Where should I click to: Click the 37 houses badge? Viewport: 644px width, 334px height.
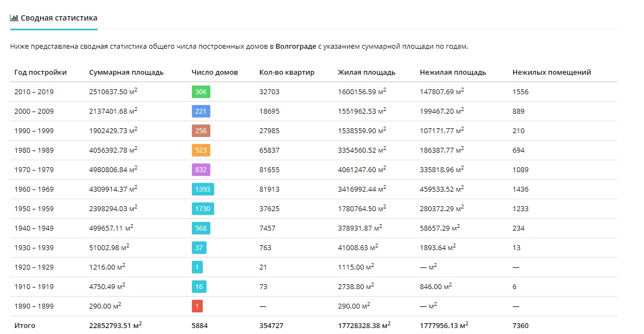tap(199, 248)
